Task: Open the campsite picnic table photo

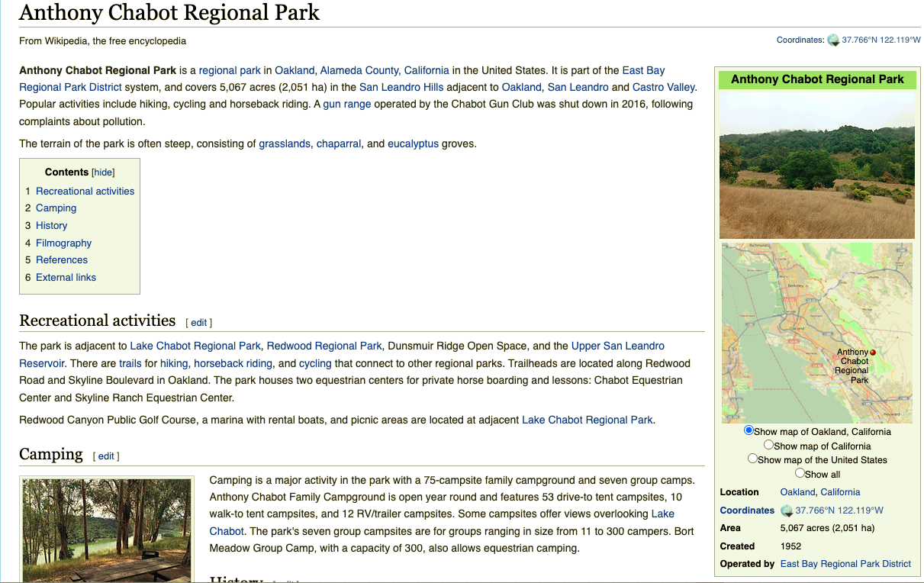Action: point(107,530)
